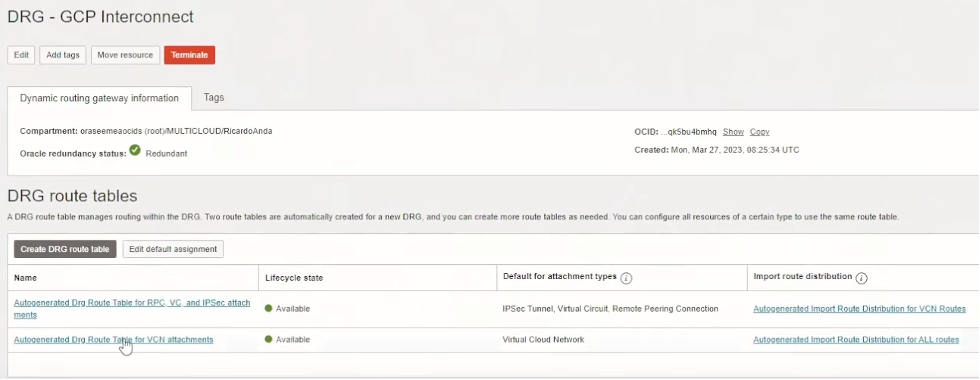Click Create DRG route table
980x380 pixels.
(65, 249)
